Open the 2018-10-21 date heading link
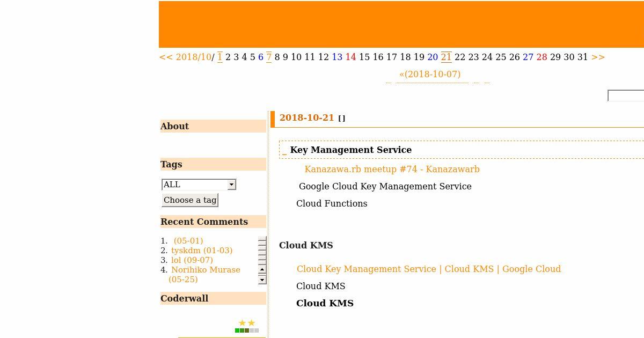644x338 pixels. pos(306,118)
